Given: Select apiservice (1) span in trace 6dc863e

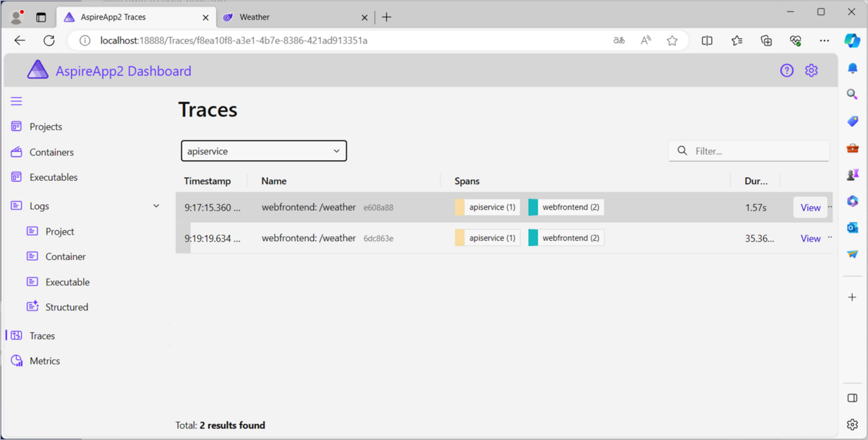Looking at the screenshot, I should [x=488, y=237].
